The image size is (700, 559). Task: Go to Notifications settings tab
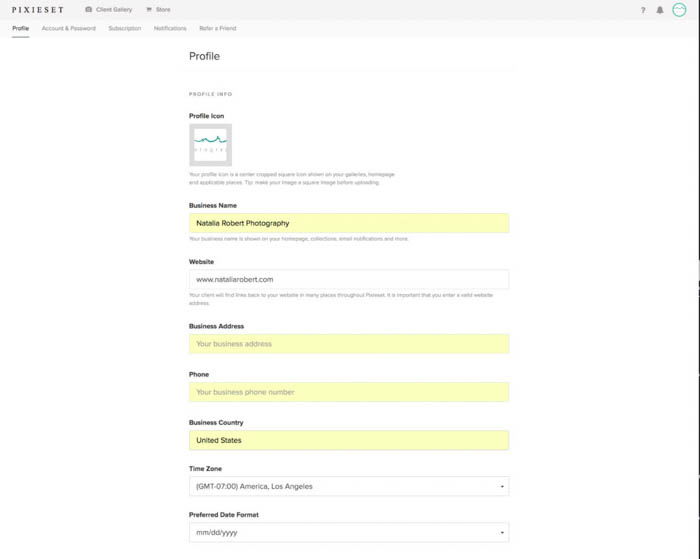point(170,28)
